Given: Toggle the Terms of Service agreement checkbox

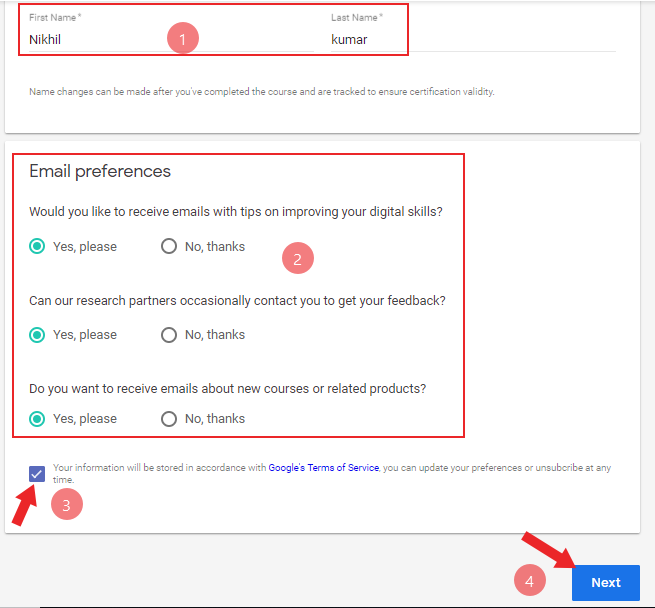Looking at the screenshot, I should 37,474.
